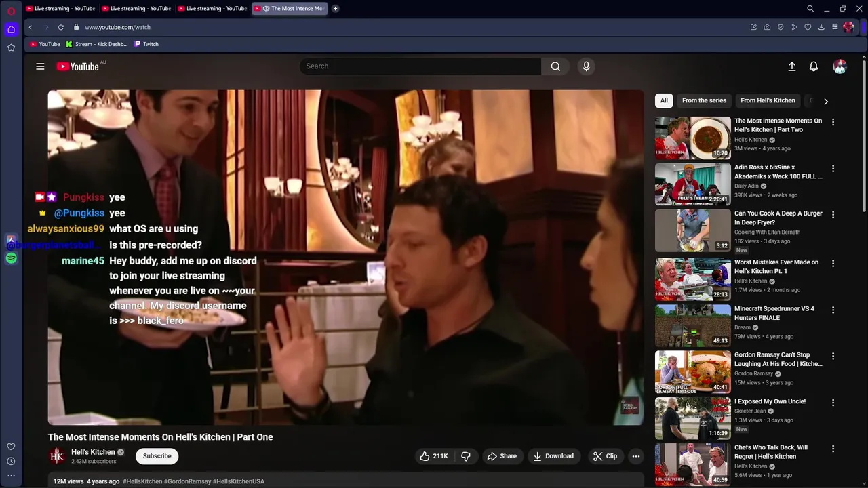Open YouTube create upload icon
868x488 pixels.
[791, 66]
